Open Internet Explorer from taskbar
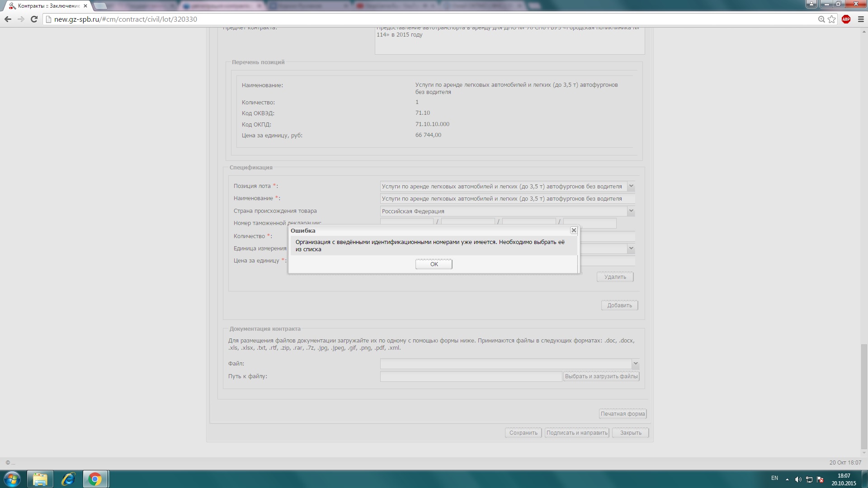Screen dimensions: 868x488 click(x=68, y=479)
